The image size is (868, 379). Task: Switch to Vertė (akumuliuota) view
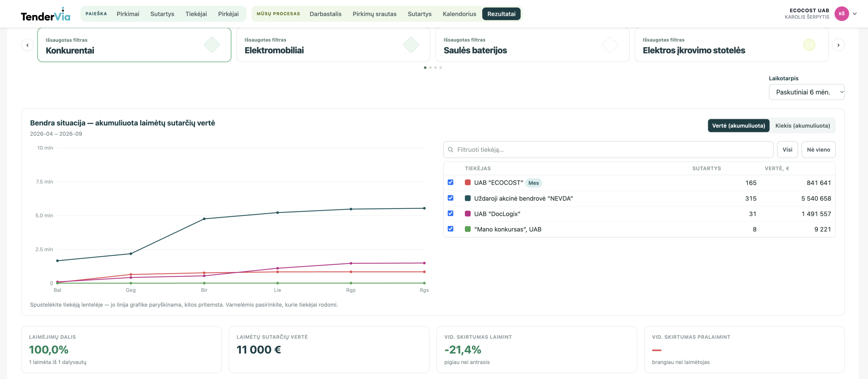tap(738, 126)
